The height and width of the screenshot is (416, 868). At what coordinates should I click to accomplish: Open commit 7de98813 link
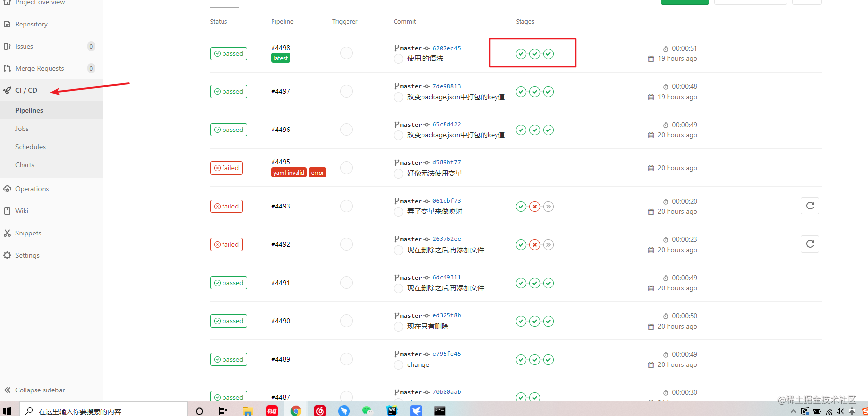tap(446, 86)
